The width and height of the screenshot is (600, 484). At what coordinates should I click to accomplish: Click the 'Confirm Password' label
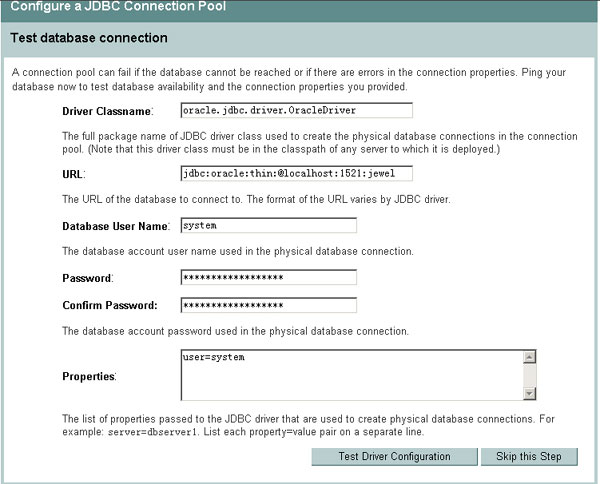click(x=110, y=305)
